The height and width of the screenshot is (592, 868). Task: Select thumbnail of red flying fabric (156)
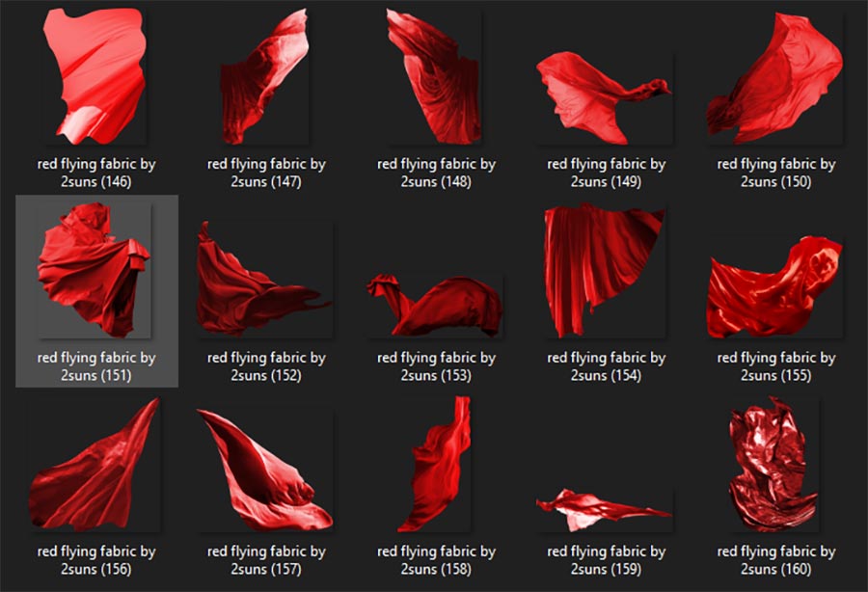(x=95, y=464)
